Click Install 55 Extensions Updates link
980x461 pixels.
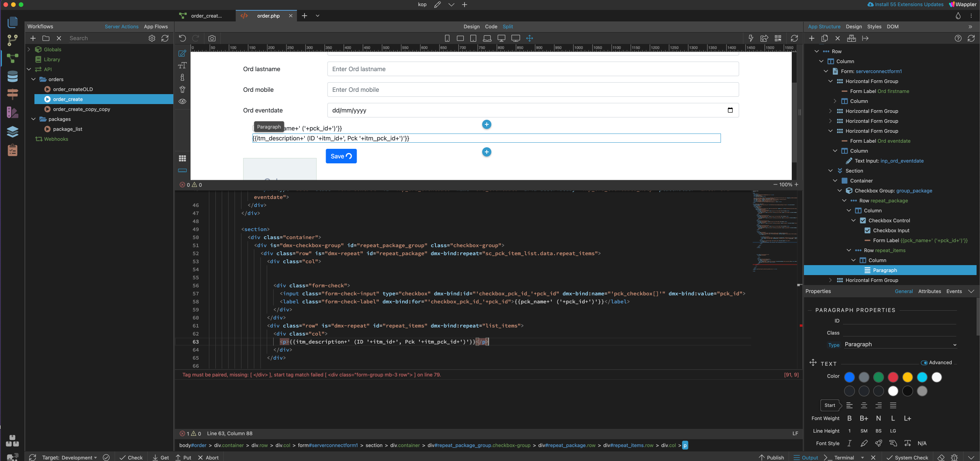(905, 5)
